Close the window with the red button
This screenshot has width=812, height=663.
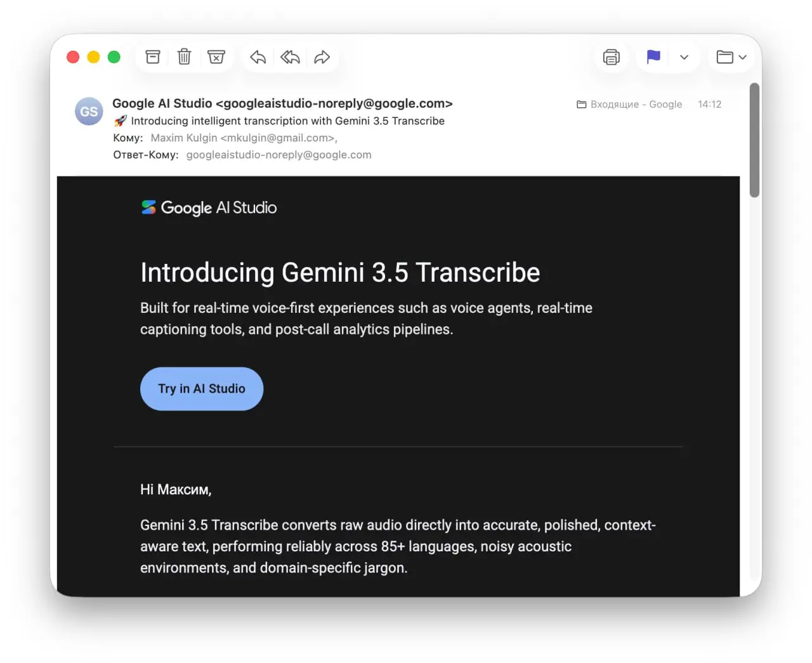coord(73,57)
